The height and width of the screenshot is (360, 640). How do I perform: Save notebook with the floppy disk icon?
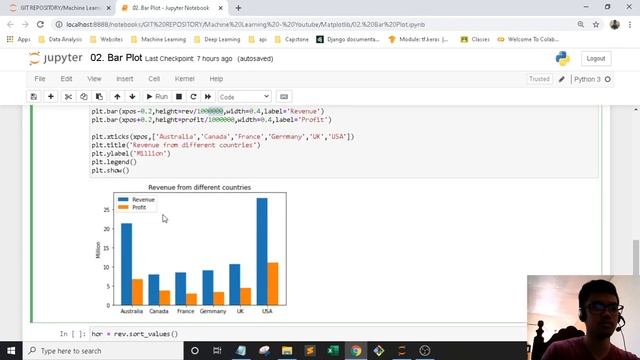click(x=34, y=97)
